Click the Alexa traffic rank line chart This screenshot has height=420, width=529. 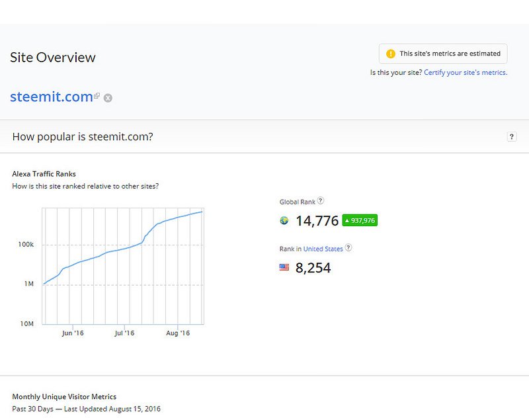coord(123,266)
